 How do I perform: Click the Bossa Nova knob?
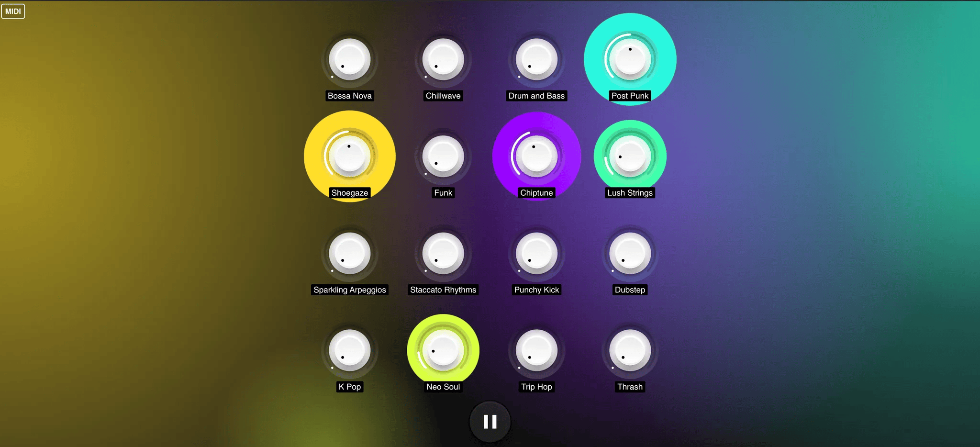coord(350,59)
